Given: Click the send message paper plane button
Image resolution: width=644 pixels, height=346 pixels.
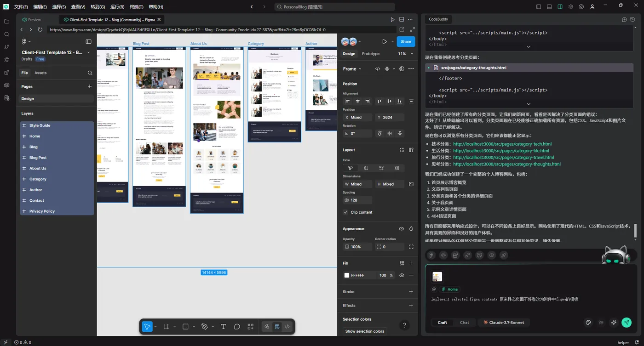Looking at the screenshot, I should click(x=626, y=323).
